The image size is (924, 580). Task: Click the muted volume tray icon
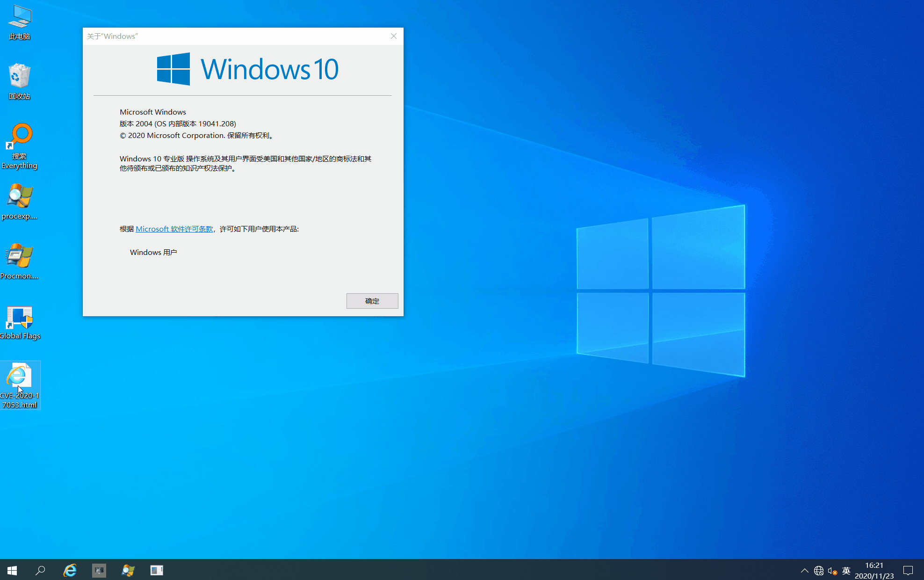(832, 571)
